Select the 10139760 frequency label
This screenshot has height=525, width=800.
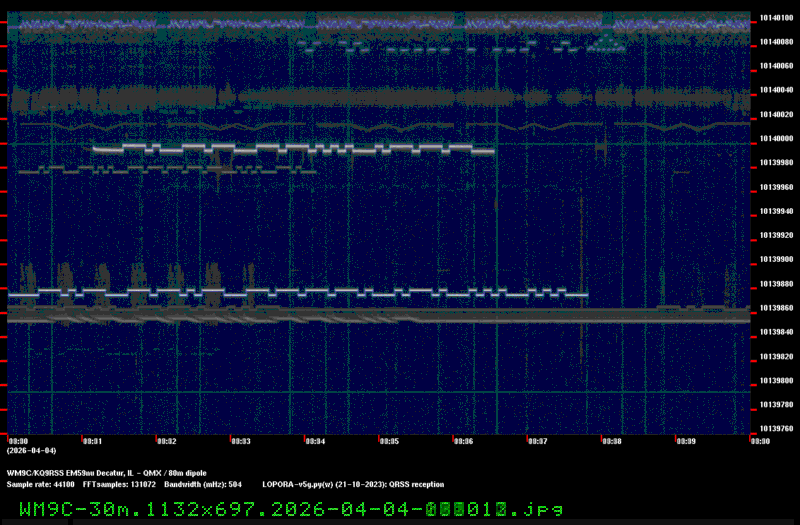(x=776, y=429)
